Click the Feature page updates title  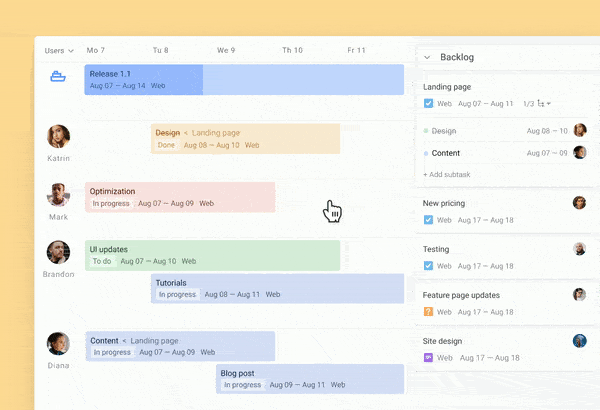(x=461, y=295)
